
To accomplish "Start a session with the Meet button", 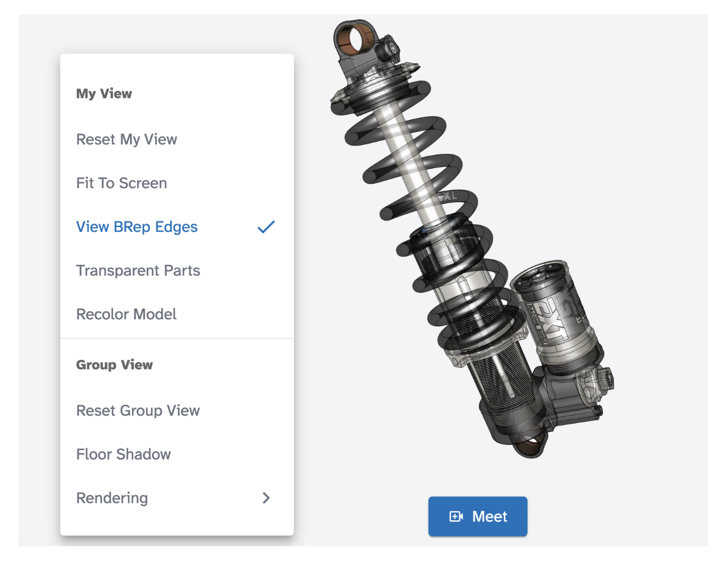I will [478, 516].
